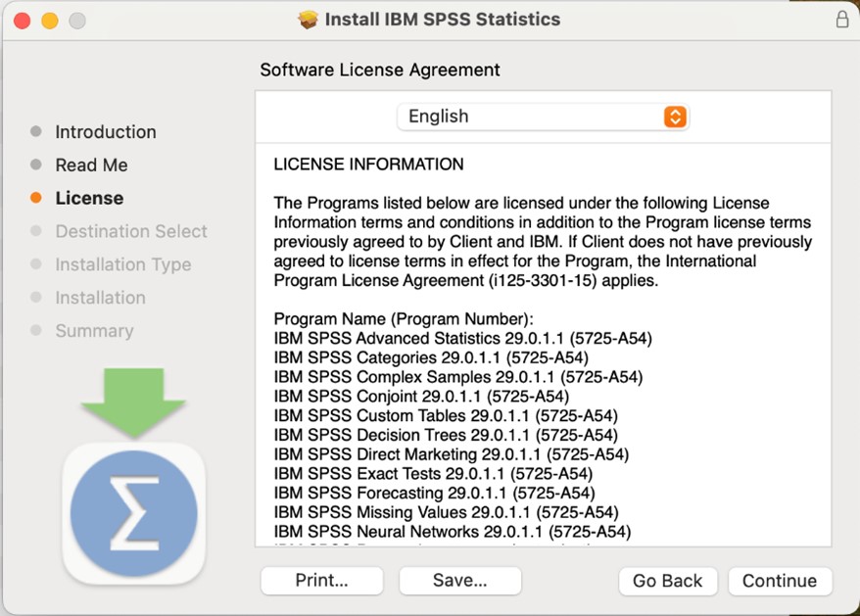Viewport: 860px width, 616px height.
Task: Click the lock icon in title bar
Action: click(841, 20)
